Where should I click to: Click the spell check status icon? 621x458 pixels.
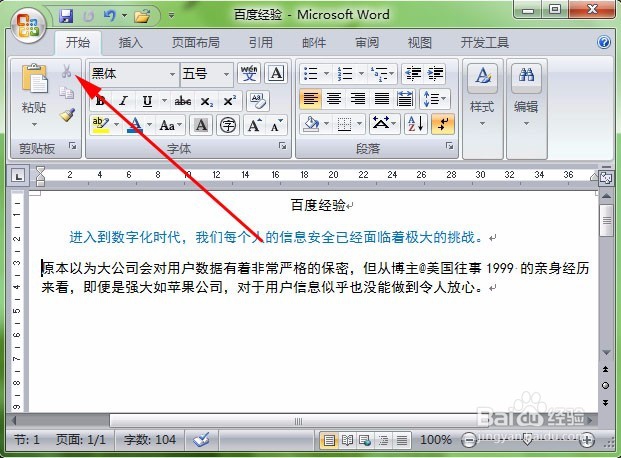202,439
